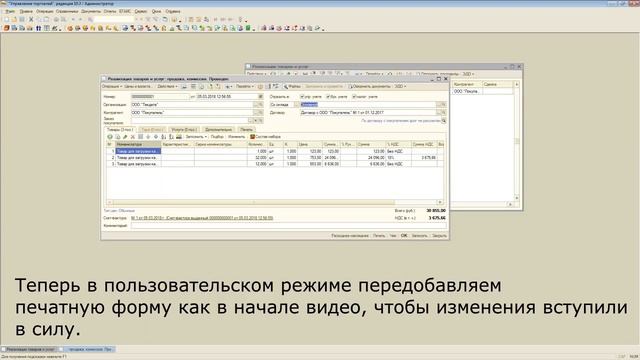
Task: Open Файлы attachments in document toolbar
Action: (x=292, y=87)
